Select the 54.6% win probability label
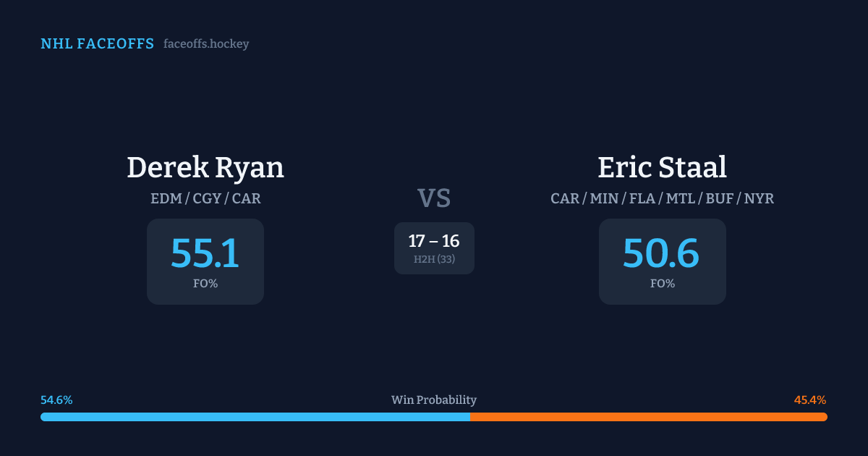This screenshot has width=868, height=456. click(x=56, y=400)
